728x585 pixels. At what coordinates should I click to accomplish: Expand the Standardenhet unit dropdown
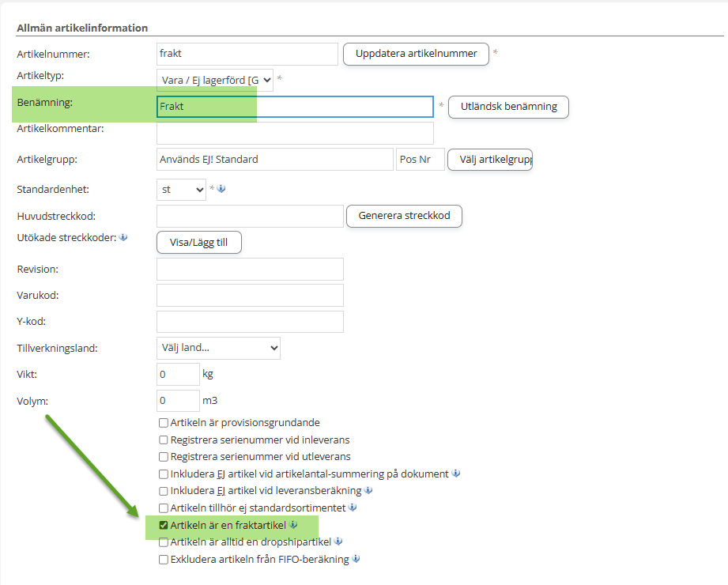181,190
